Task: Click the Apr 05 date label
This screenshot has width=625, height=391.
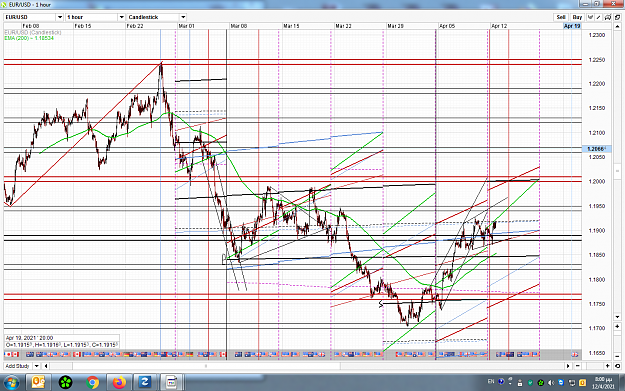Action: 447,26
